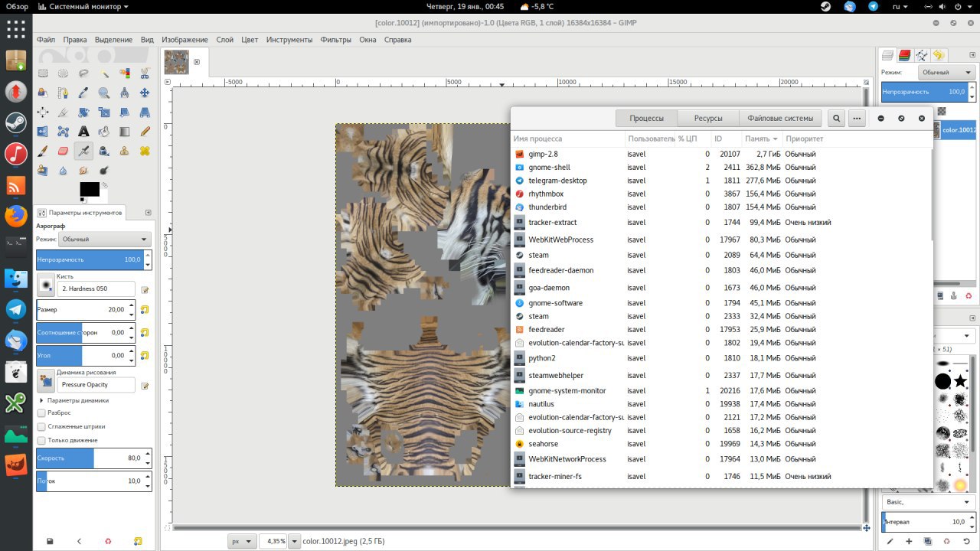
Task: Choose the Free Select lasso tool
Action: coord(83,73)
